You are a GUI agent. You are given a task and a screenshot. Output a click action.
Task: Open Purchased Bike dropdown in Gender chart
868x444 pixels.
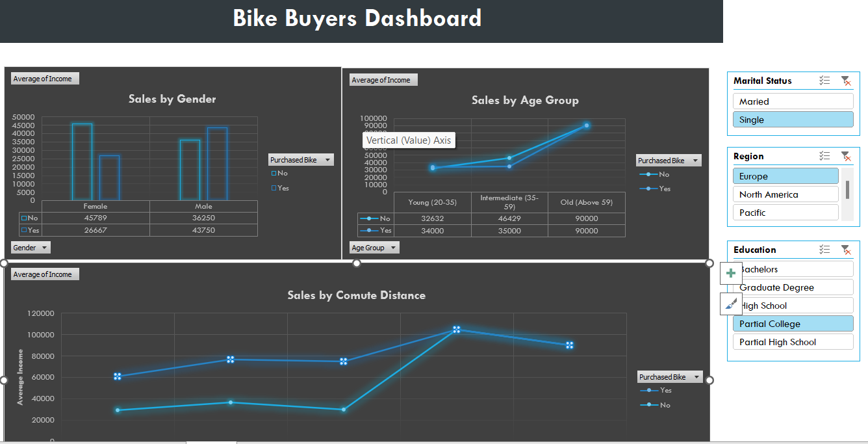(301, 160)
